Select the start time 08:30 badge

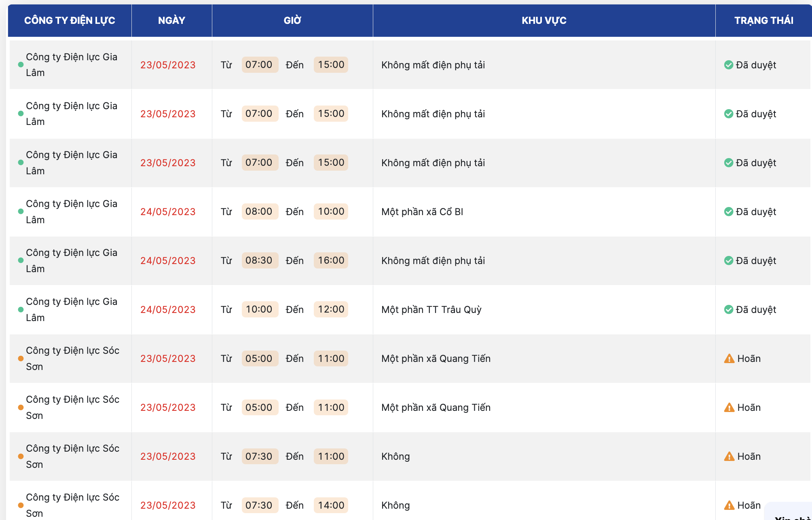pyautogui.click(x=260, y=260)
